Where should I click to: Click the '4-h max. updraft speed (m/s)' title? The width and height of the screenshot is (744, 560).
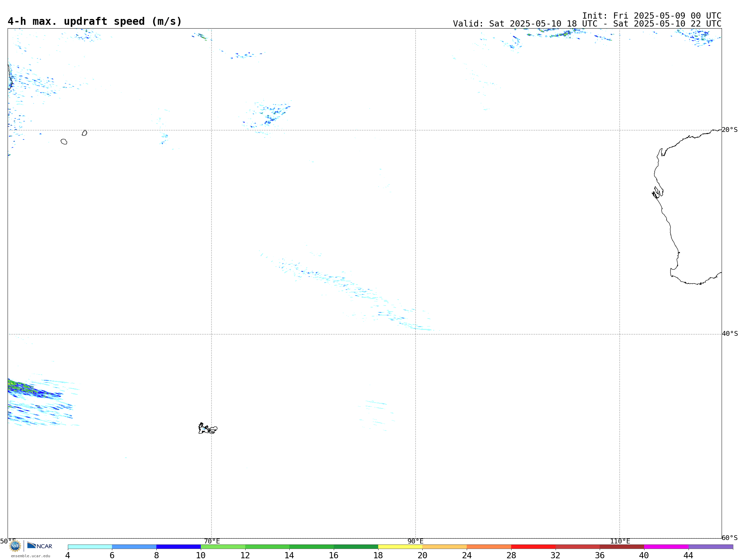pyautogui.click(x=95, y=21)
